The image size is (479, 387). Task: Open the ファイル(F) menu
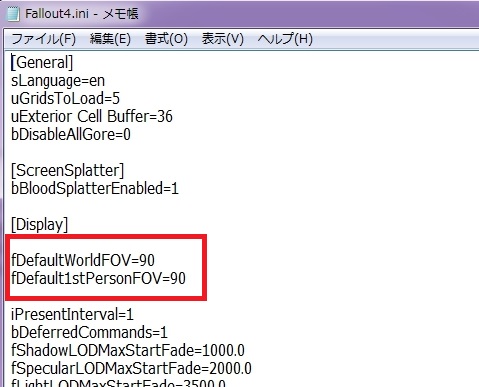point(44,39)
